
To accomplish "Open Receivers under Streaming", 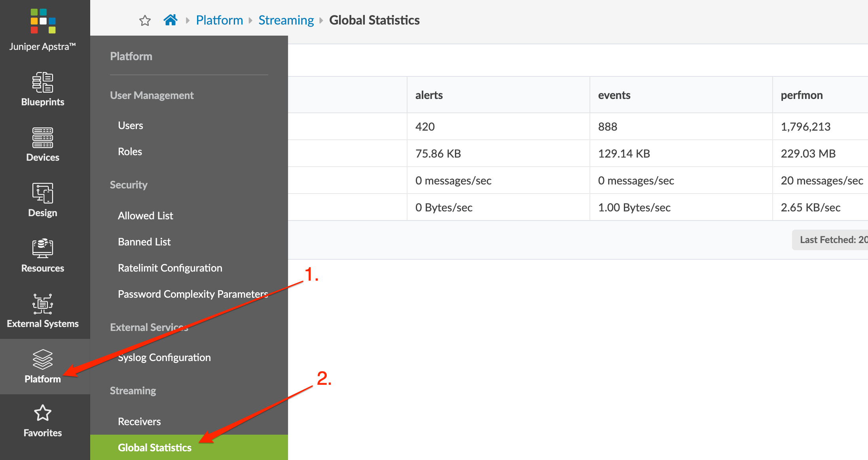I will coord(139,422).
